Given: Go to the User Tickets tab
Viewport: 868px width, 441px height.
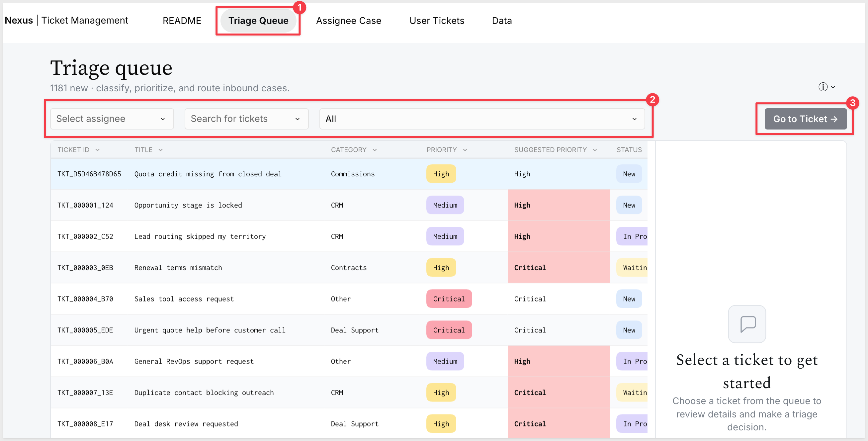Looking at the screenshot, I should tap(437, 21).
